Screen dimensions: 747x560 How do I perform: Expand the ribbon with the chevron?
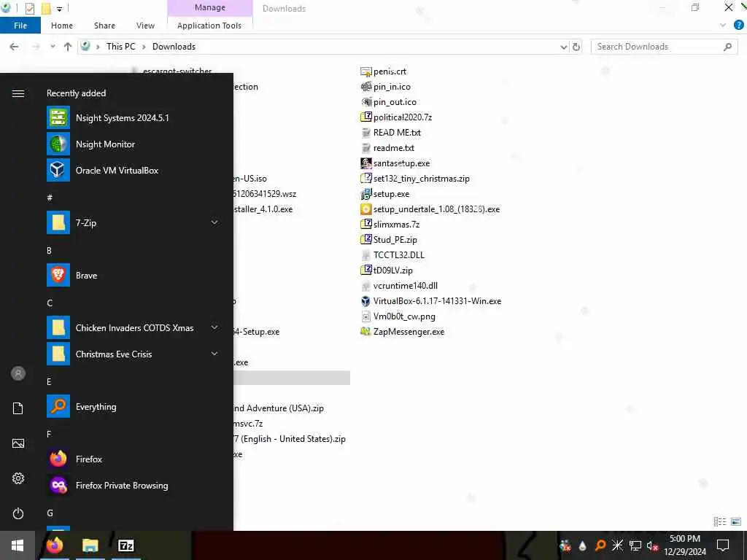[x=723, y=26]
